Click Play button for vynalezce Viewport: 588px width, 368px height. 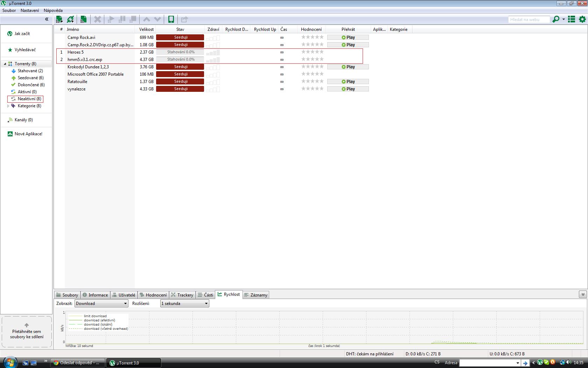[x=348, y=89]
